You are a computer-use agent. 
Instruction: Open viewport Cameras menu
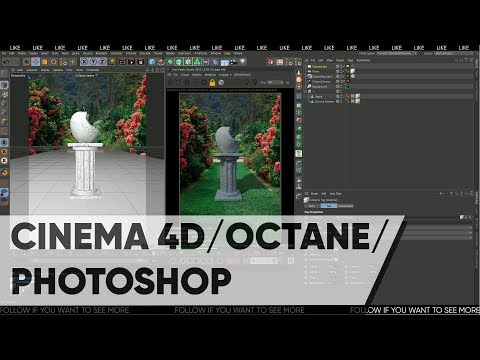(x=32, y=70)
